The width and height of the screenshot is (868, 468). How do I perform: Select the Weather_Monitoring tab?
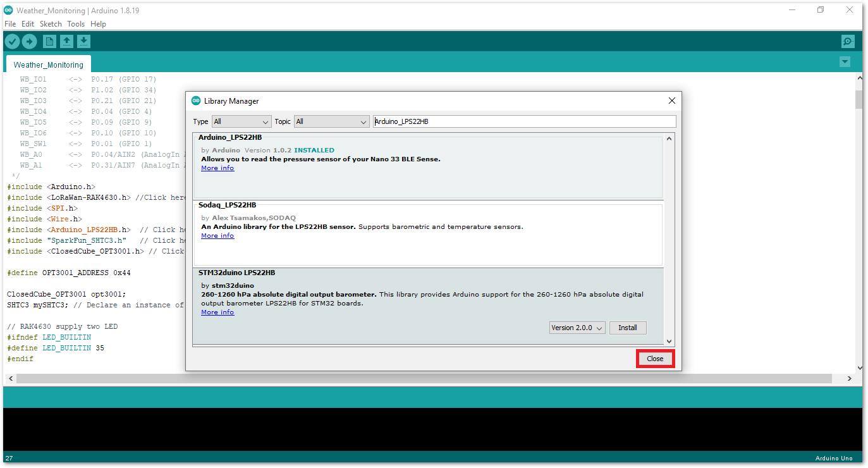(x=48, y=65)
